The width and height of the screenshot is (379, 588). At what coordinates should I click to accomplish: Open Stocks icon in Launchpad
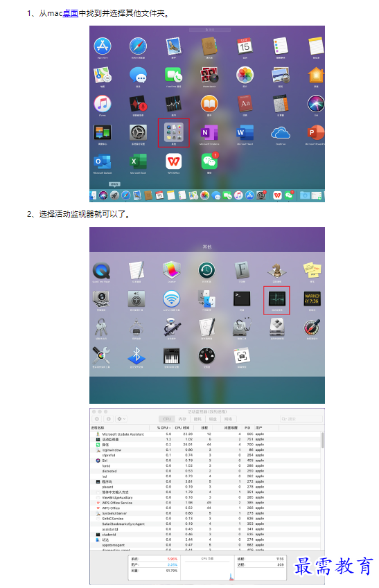(174, 104)
